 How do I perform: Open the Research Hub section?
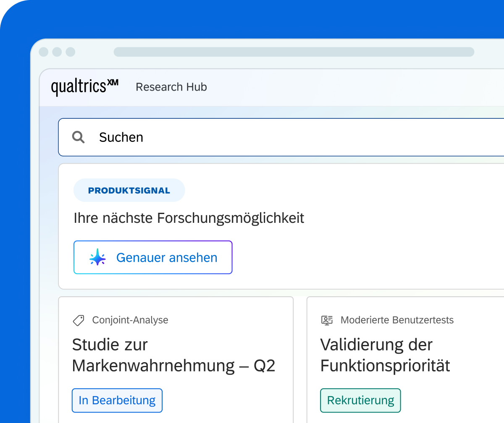tap(171, 87)
